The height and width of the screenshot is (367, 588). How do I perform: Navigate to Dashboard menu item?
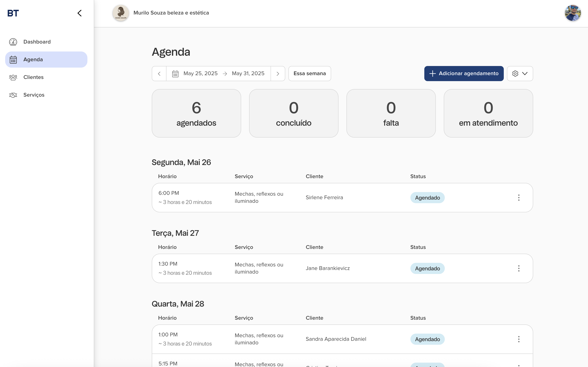46,42
